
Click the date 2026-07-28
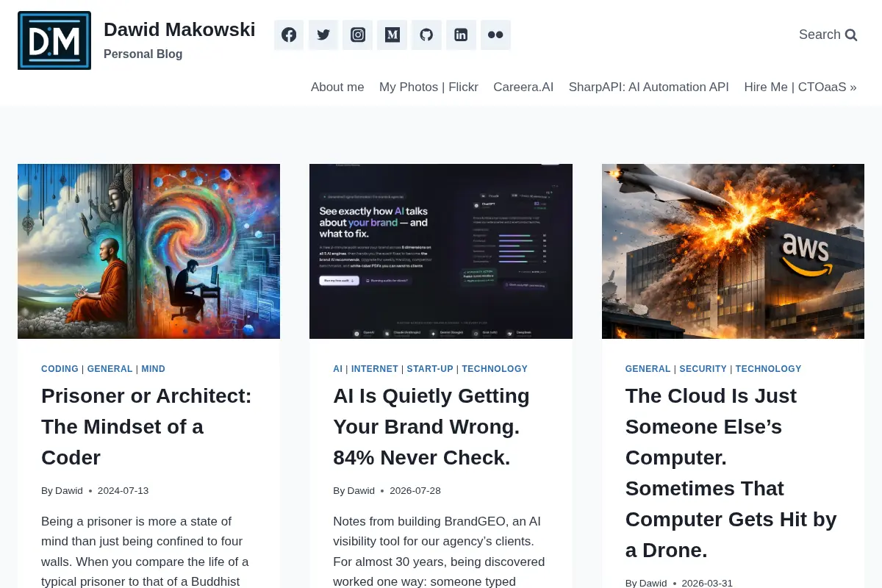click(415, 490)
